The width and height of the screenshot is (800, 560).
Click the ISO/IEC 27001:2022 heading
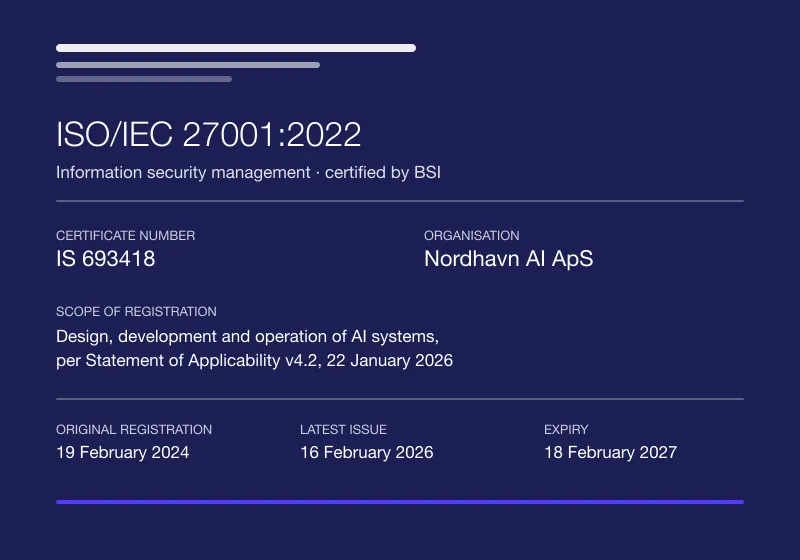208,135
